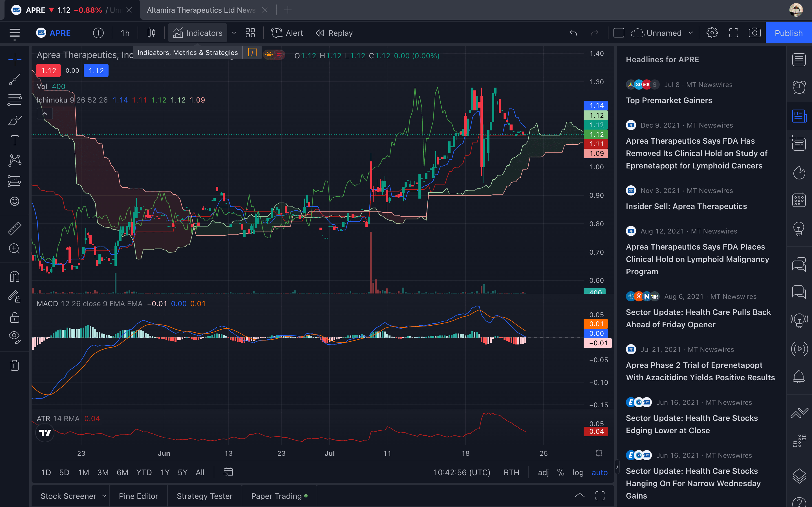Toggle log scale on price axis
This screenshot has width=812, height=507.
578,472
